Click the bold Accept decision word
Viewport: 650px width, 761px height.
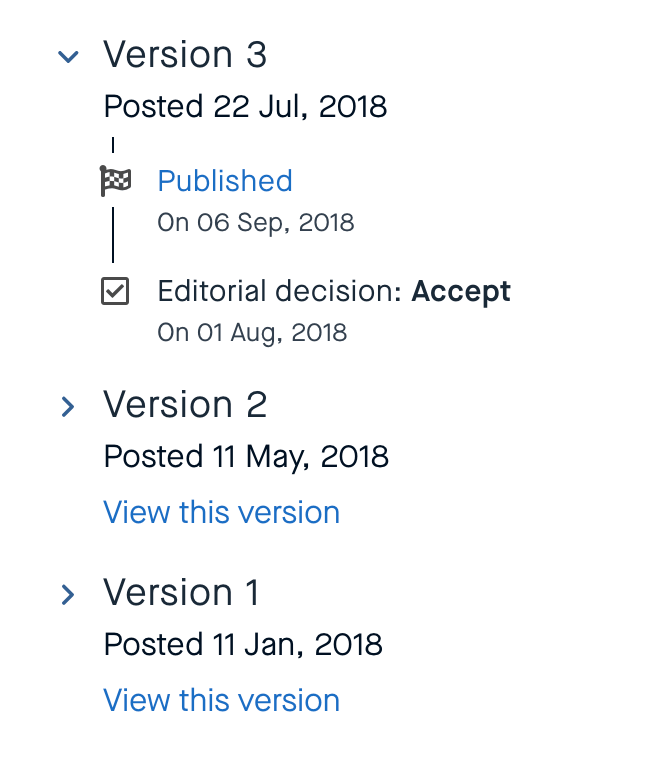[x=461, y=292]
